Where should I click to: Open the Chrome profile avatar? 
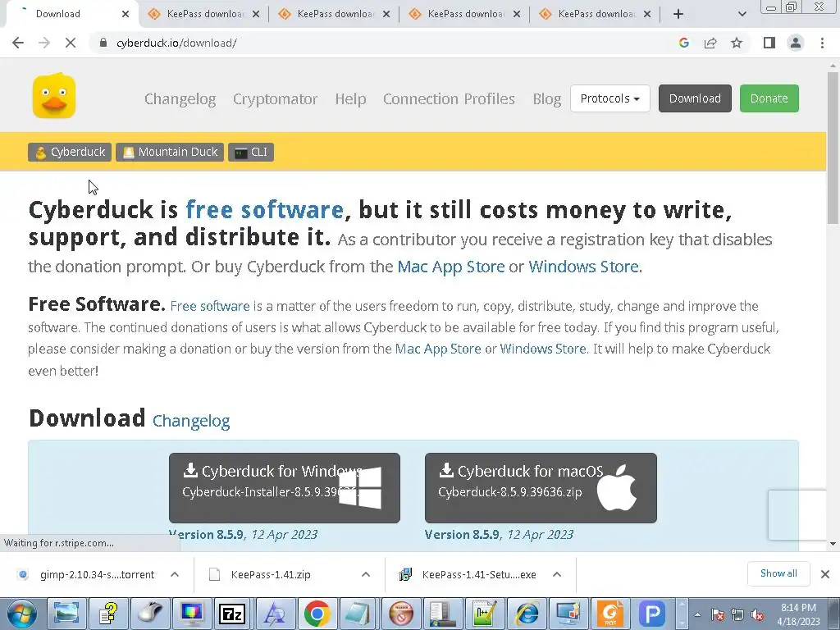pyautogui.click(x=796, y=43)
